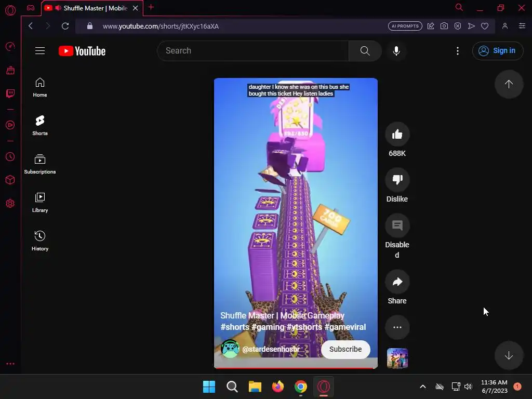Launch Firefox from the taskbar
This screenshot has width=532, height=399.
[278, 387]
